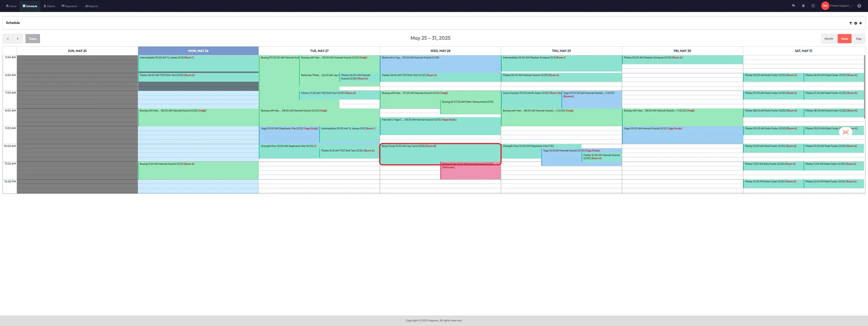
Task: Go to previous week arrow
Action: click(8, 39)
